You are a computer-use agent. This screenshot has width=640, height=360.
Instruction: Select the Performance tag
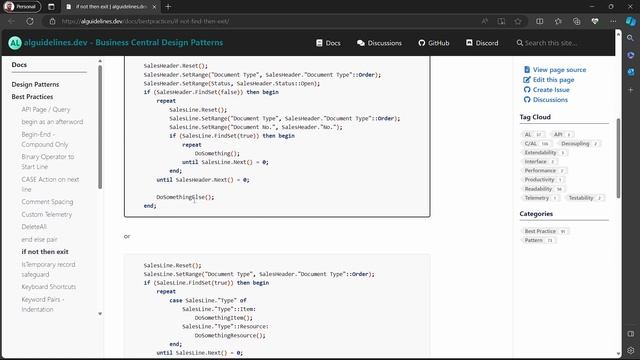544,171
